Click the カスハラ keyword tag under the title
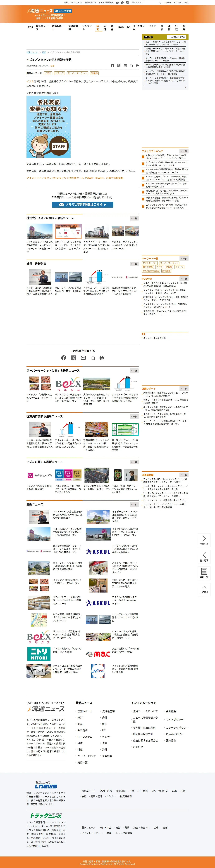Viewport: 215px width, 868px height. 59,73
